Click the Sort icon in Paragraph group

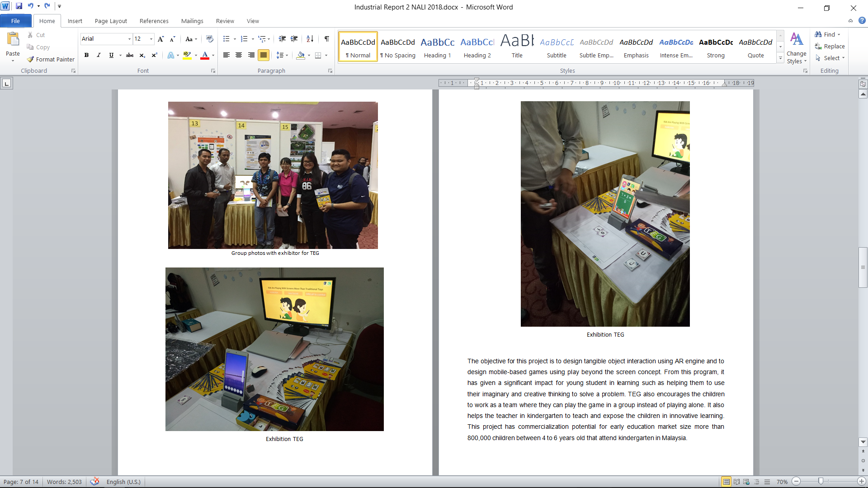(310, 39)
